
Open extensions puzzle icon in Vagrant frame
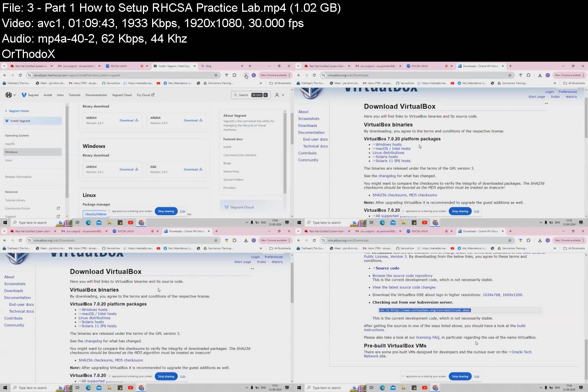coord(234,75)
